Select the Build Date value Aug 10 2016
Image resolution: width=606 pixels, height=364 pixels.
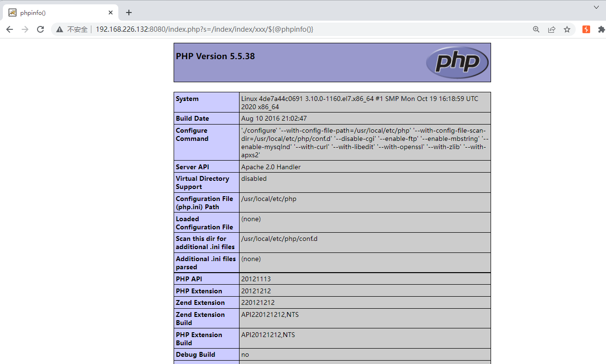[274, 118]
